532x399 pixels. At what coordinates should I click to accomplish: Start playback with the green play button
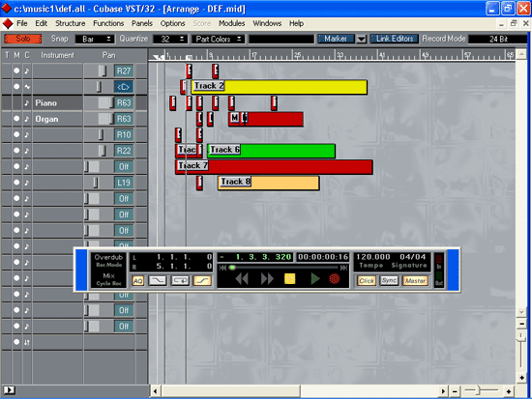click(x=315, y=279)
